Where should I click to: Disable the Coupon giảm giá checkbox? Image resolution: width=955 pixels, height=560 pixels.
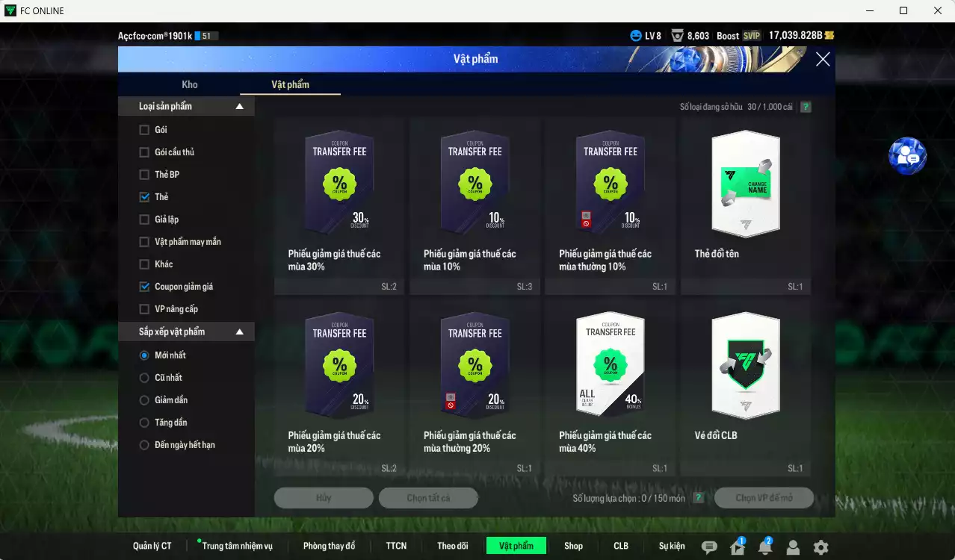[144, 287]
